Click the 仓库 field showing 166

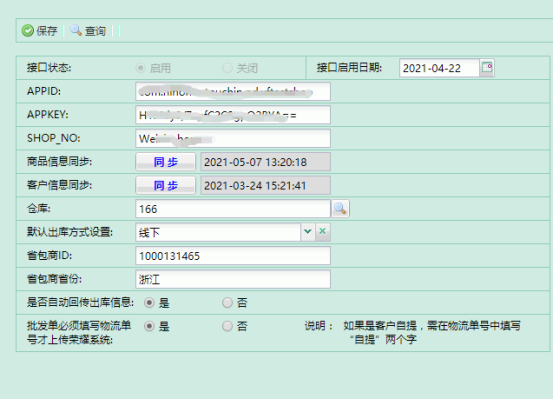coord(233,209)
